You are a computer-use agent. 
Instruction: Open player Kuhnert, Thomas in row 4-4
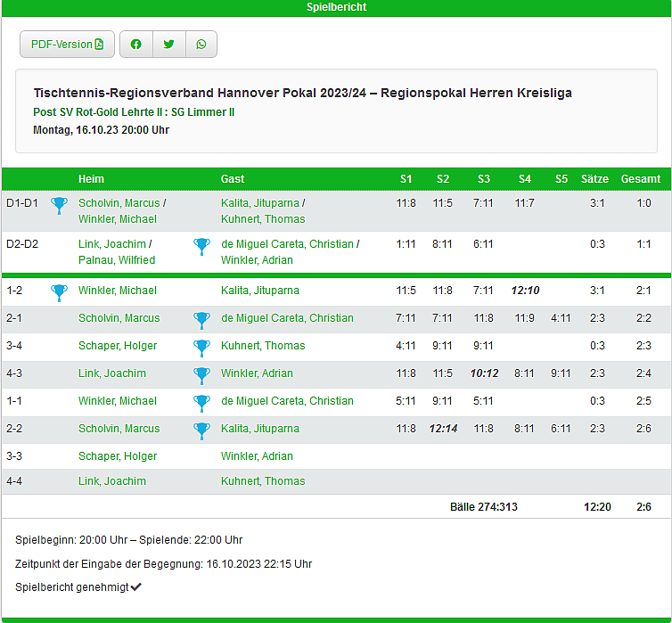click(263, 481)
